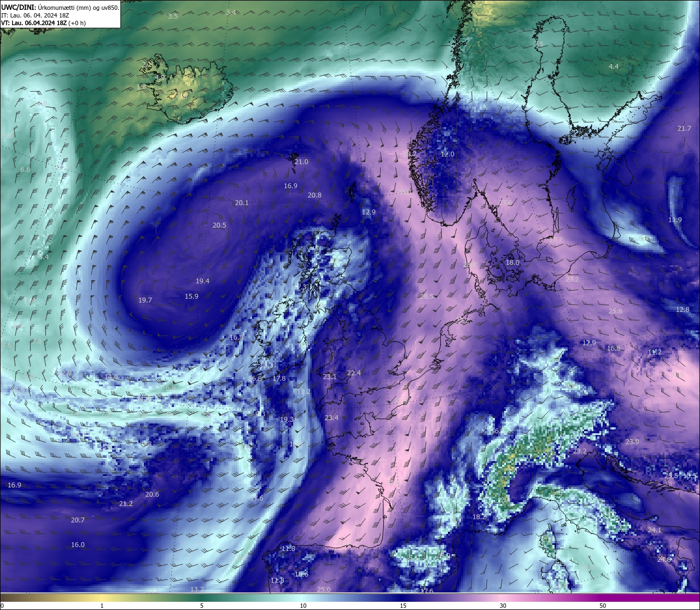Click the 19.3 value label south of Ireland
Screen dimensions: 700x610
287,420
